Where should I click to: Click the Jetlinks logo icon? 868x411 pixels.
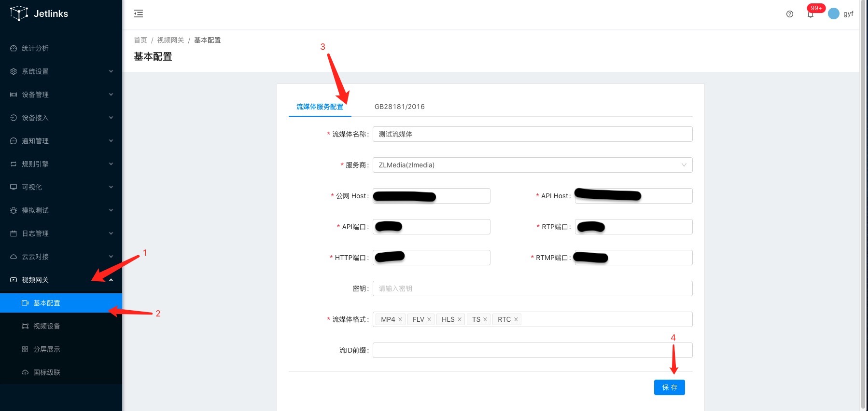click(x=19, y=14)
